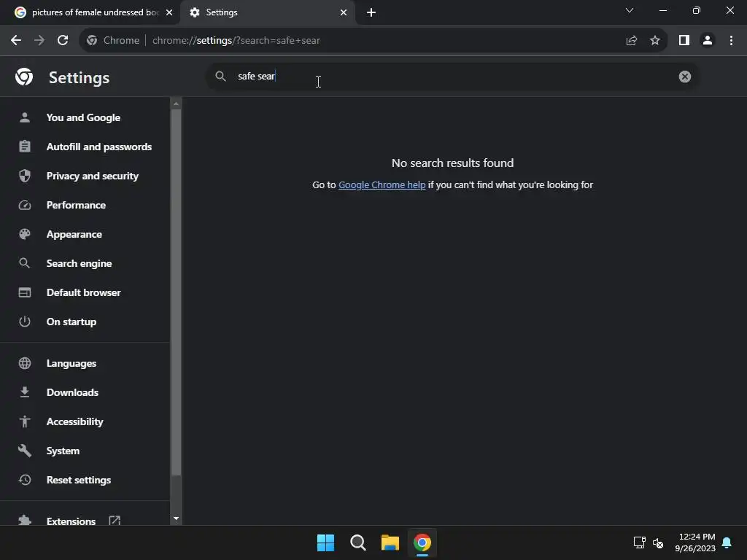Click the Chrome site info chip
Viewport: 747px width, 560px height.
(113, 41)
